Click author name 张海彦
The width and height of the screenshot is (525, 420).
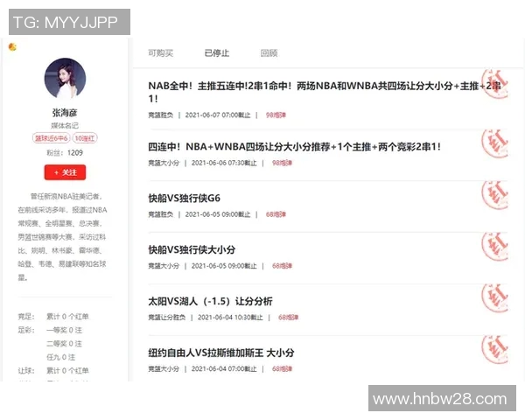click(x=65, y=113)
